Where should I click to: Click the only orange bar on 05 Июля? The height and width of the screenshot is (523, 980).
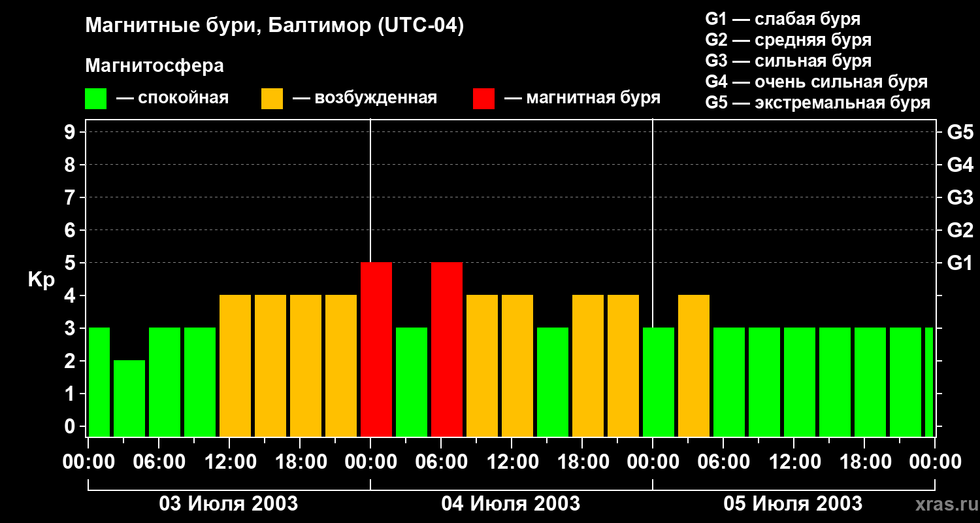click(x=694, y=365)
